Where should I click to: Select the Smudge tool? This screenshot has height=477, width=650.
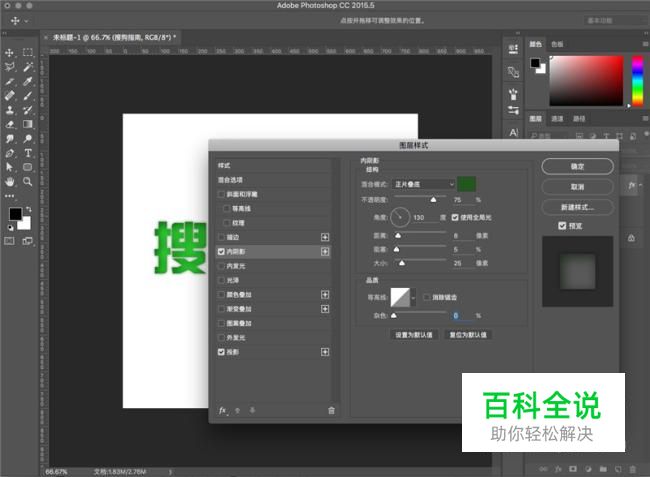pyautogui.click(x=9, y=138)
